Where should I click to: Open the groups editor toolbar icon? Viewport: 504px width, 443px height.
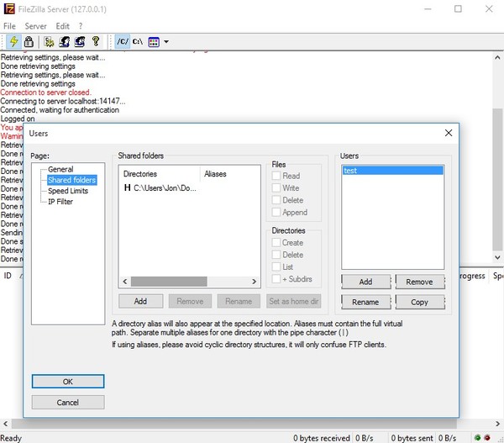80,41
